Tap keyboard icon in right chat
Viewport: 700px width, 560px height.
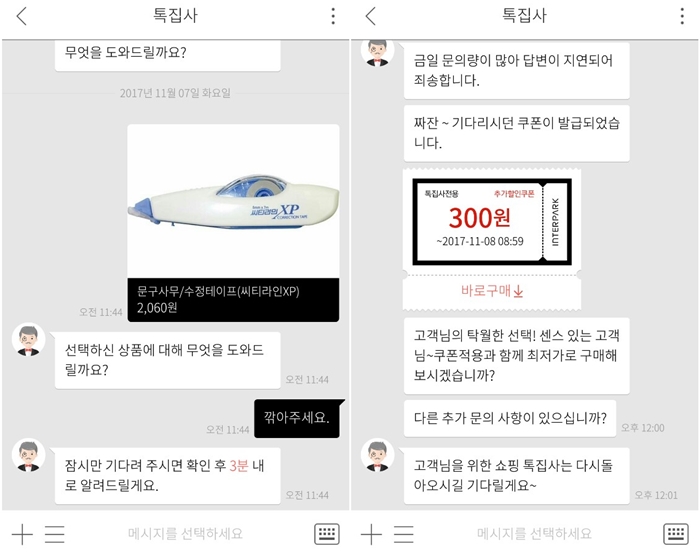(676, 534)
